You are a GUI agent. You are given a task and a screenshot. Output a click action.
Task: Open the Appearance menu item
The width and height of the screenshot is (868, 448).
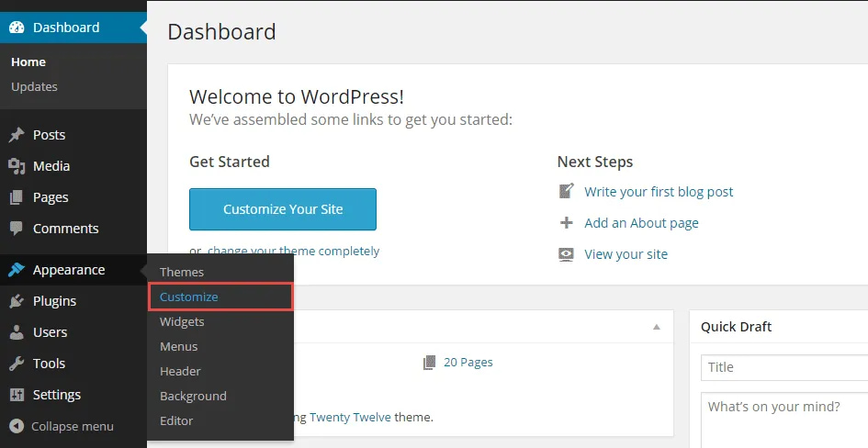[x=69, y=270]
